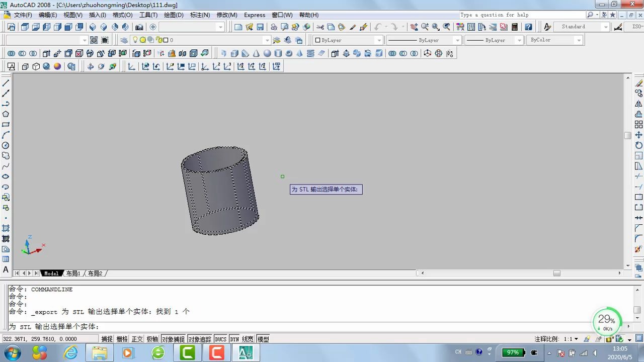Open the Layer Properties Manager icon
This screenshot has height=362, width=644.
coord(124,40)
